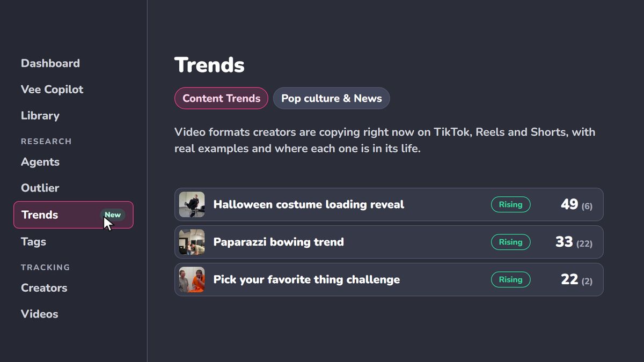The width and height of the screenshot is (644, 362).
Task: Click the New badge on Trends
Action: coord(113,215)
